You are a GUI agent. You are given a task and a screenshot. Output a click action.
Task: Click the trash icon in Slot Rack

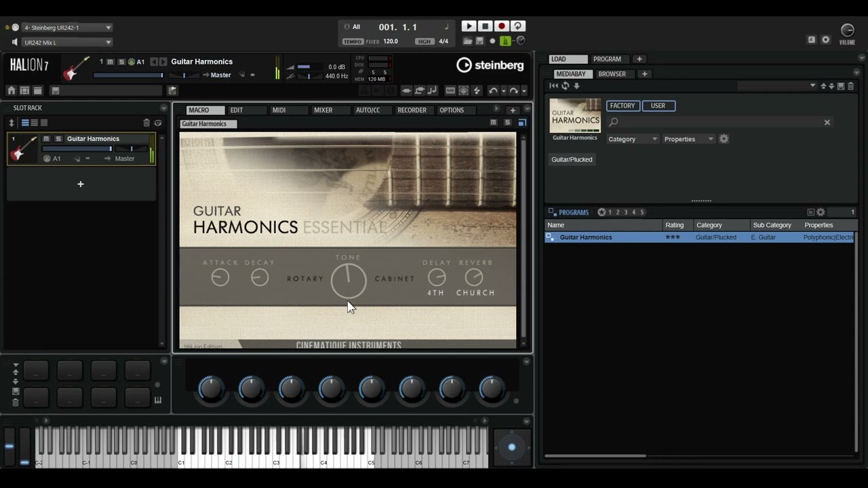tap(146, 123)
